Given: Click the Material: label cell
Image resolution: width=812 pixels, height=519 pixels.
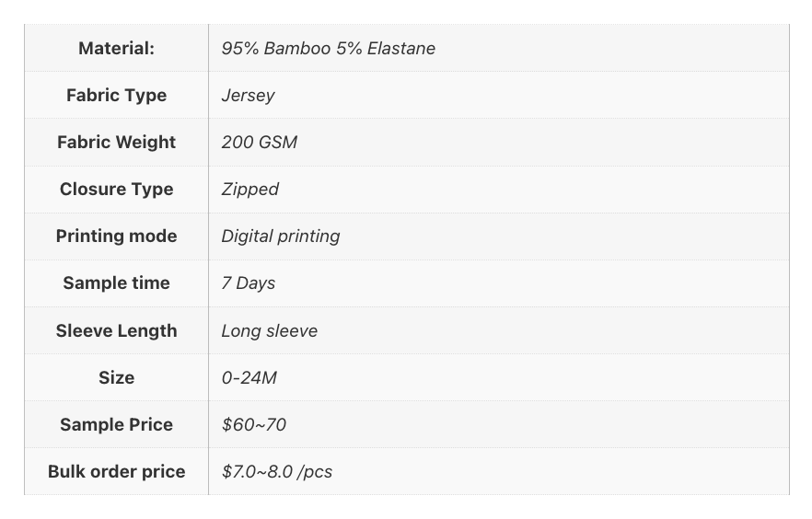Looking at the screenshot, I should pyautogui.click(x=117, y=48).
